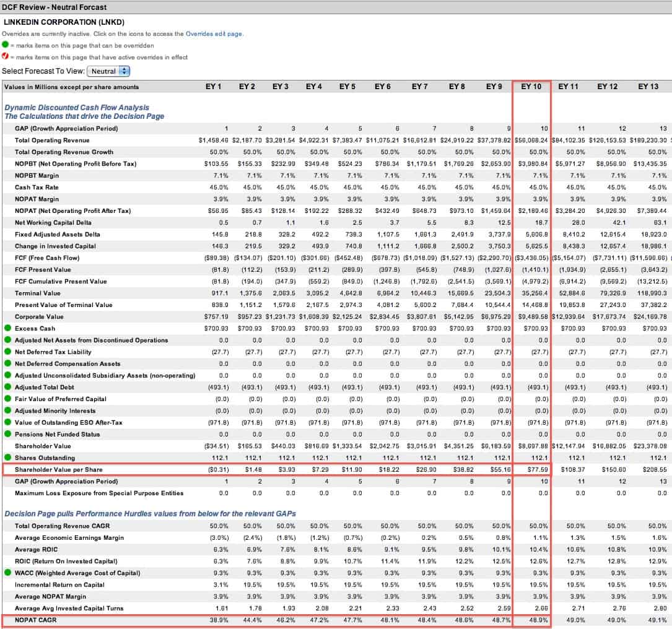Click the Change in Invested Capital label
This screenshot has width=672, height=629.
point(55,246)
